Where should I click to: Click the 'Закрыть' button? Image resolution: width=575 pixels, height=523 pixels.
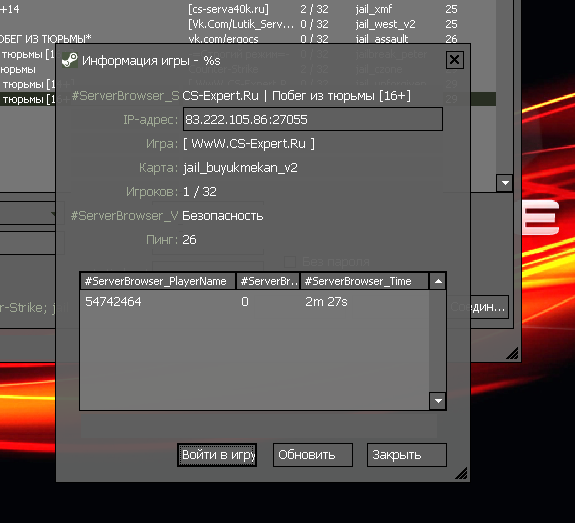click(x=407, y=455)
